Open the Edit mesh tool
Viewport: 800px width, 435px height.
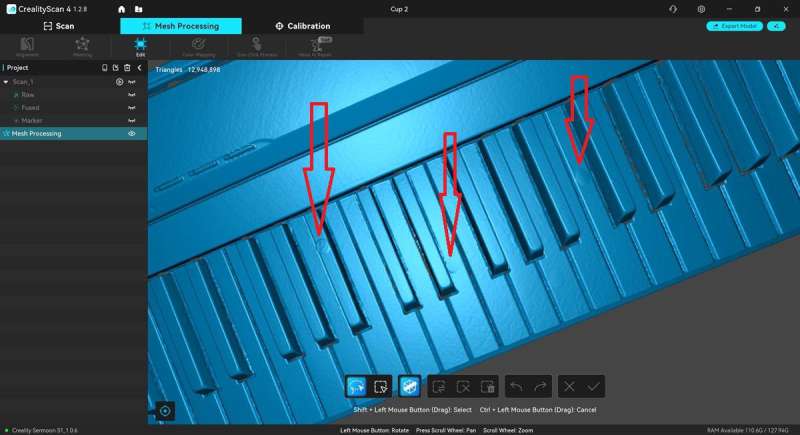[140, 46]
